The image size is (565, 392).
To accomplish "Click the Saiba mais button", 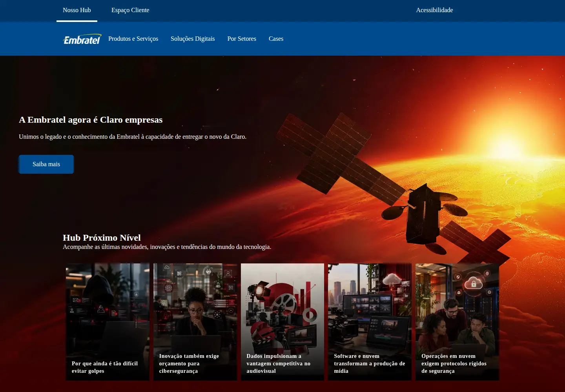I will point(46,164).
